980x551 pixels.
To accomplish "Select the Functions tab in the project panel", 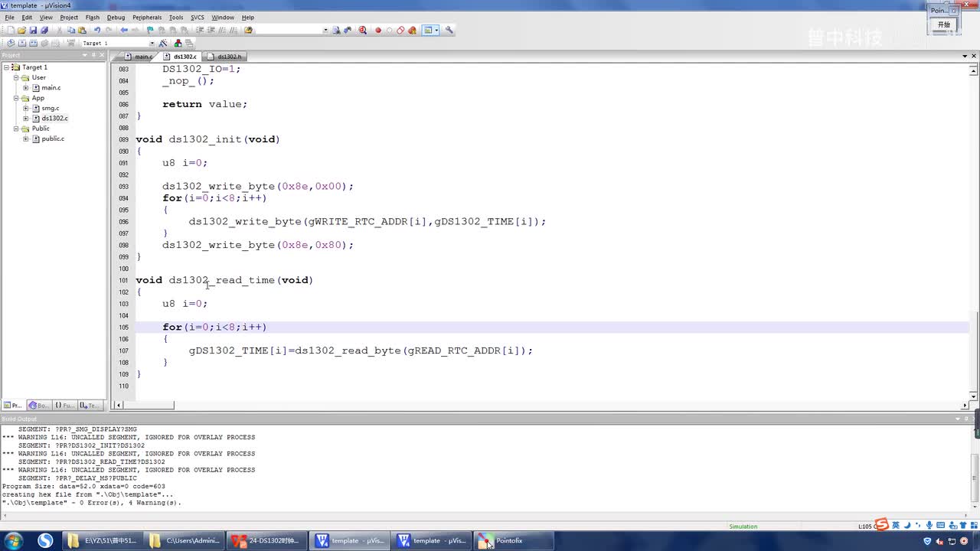I will [64, 406].
